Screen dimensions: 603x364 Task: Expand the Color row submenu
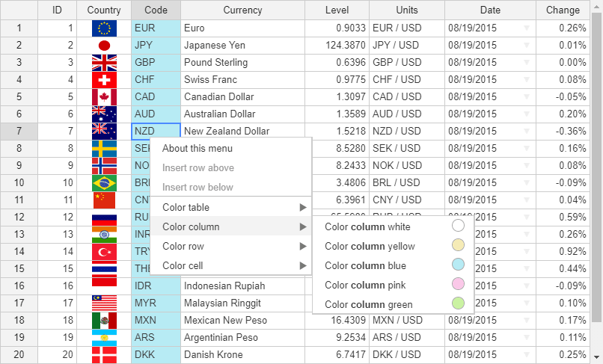pos(230,246)
